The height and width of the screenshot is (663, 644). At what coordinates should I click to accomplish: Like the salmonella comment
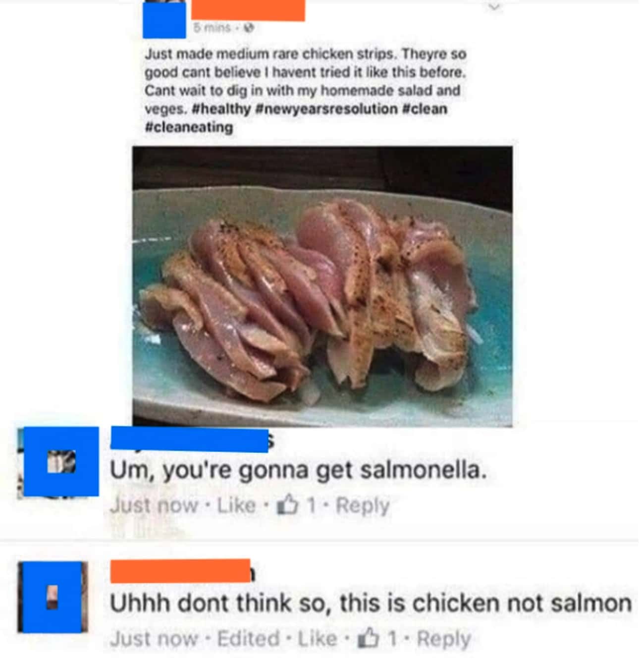point(236,506)
